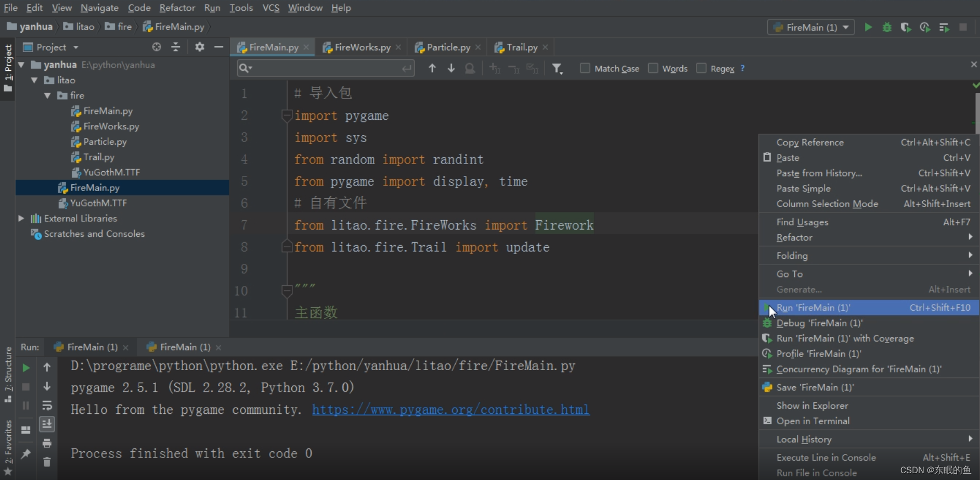Viewport: 980px width, 480px height.
Task: Pin the Run tab with pin icon
Action: tap(25, 454)
